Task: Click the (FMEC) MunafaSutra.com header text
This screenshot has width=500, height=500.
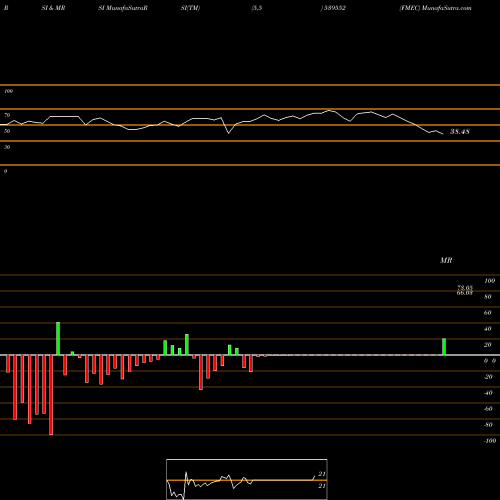Action: tap(435, 8)
